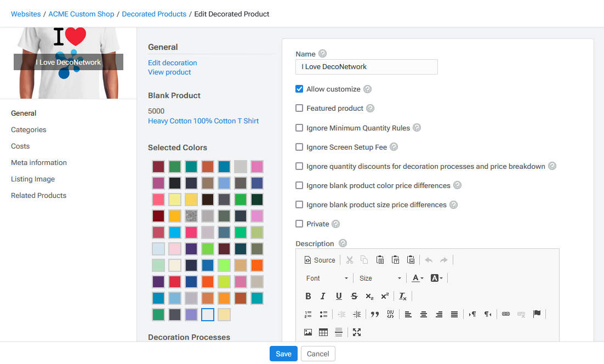
Task: Check Ignore Screen Setup Fee
Action: pyautogui.click(x=299, y=147)
